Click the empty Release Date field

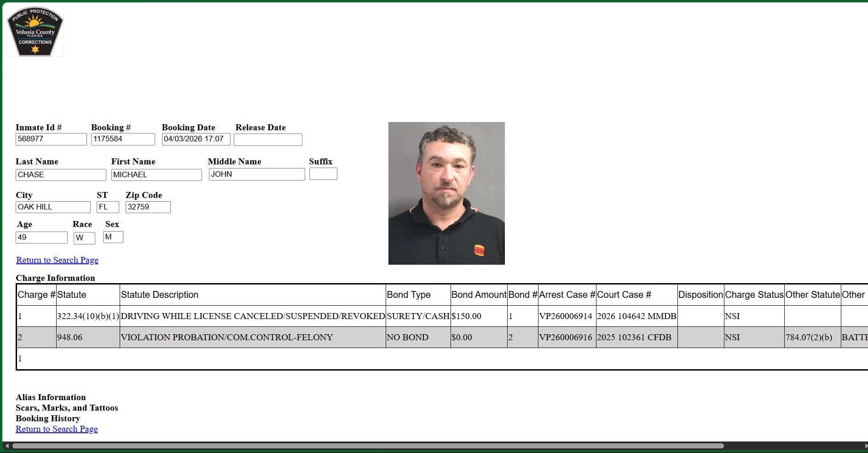(268, 139)
